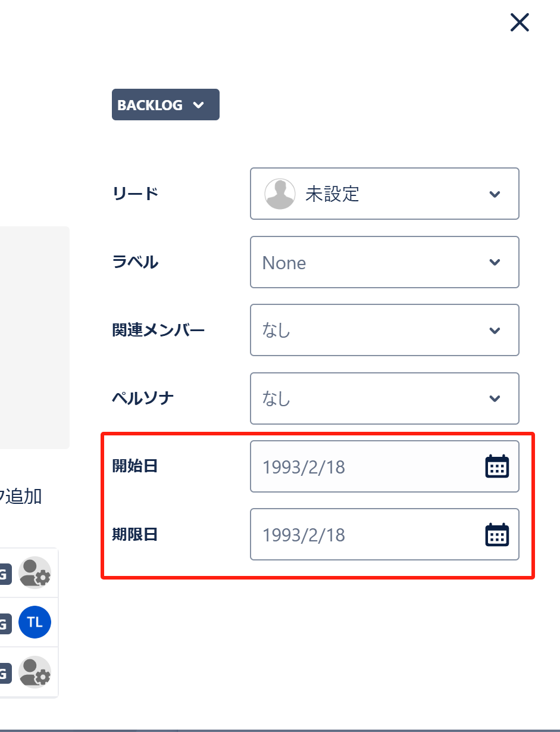
Task: Click the 追加 link on the left
Action: 23,496
